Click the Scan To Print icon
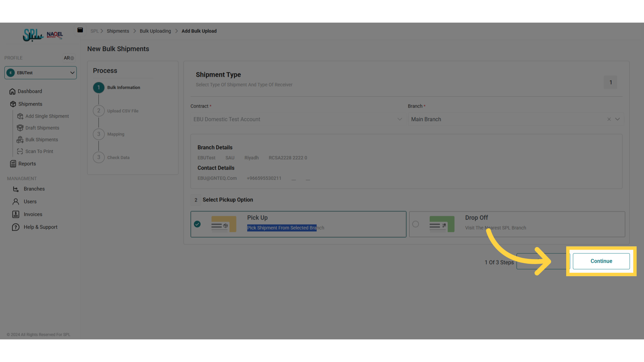 pos(20,152)
